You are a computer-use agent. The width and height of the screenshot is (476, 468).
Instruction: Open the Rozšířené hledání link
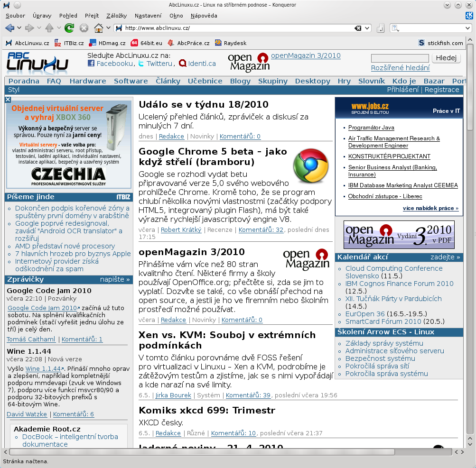coord(400,68)
